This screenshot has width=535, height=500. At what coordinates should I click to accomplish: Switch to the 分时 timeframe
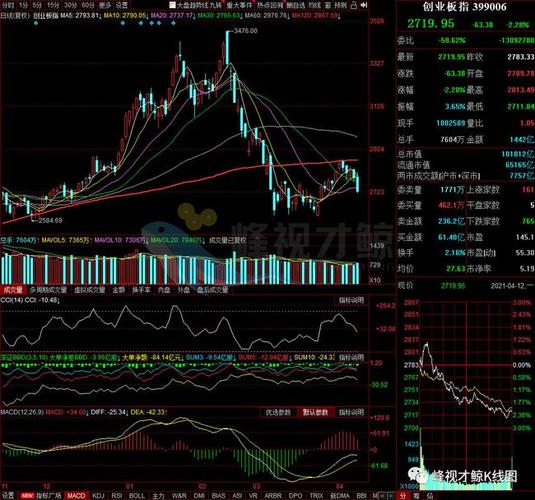tap(8, 5)
